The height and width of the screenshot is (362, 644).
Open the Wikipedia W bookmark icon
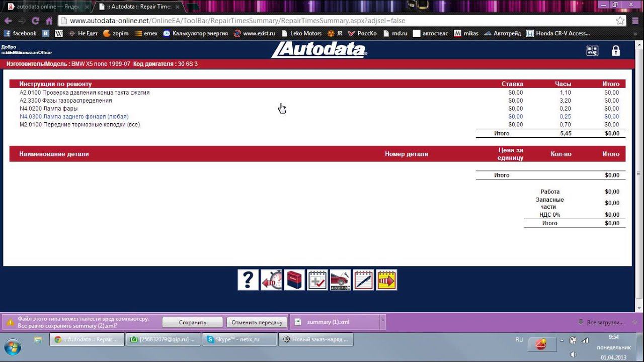pos(59,34)
